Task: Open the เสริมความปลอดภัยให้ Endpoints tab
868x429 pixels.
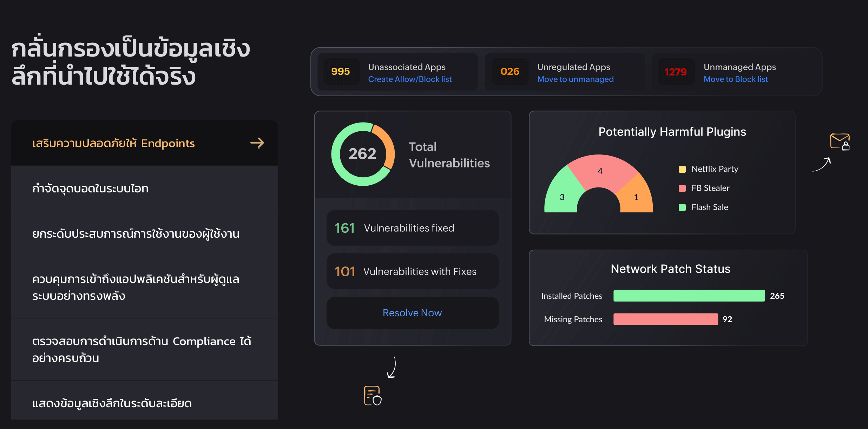Action: click(113, 143)
